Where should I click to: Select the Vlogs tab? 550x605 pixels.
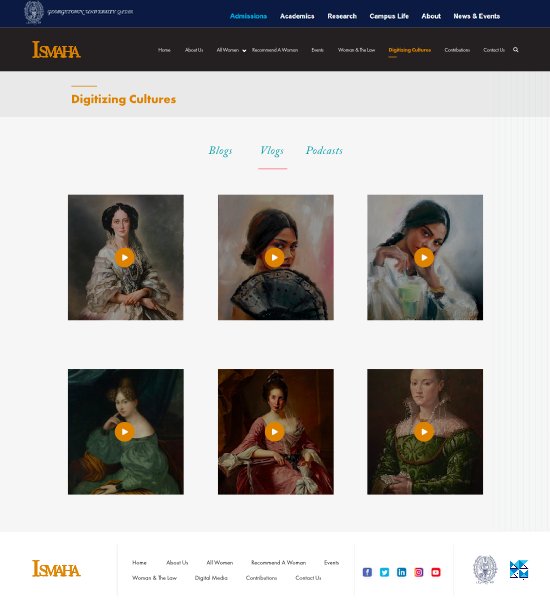click(272, 150)
